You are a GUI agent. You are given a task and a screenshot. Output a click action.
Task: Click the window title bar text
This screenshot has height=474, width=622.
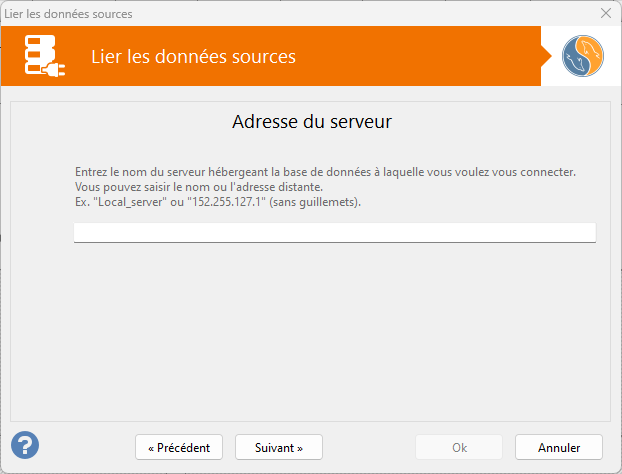69,14
